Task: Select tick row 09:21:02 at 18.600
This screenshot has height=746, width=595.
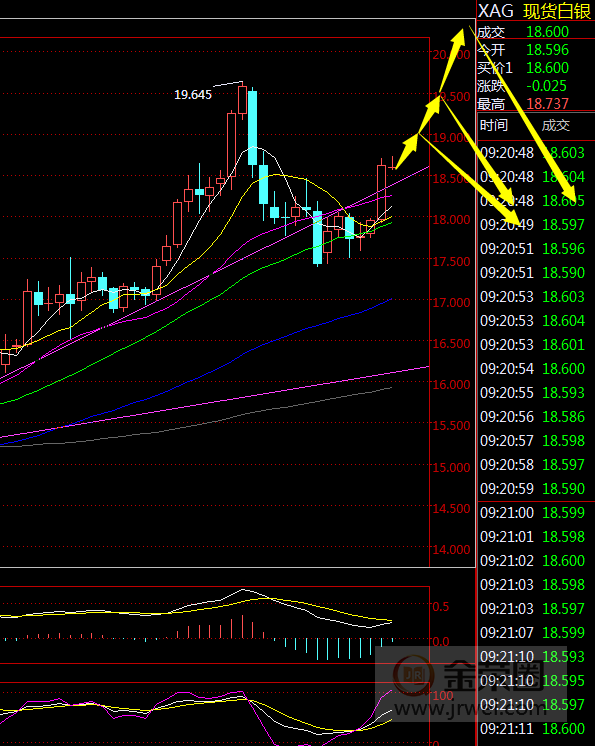Action: (x=532, y=560)
